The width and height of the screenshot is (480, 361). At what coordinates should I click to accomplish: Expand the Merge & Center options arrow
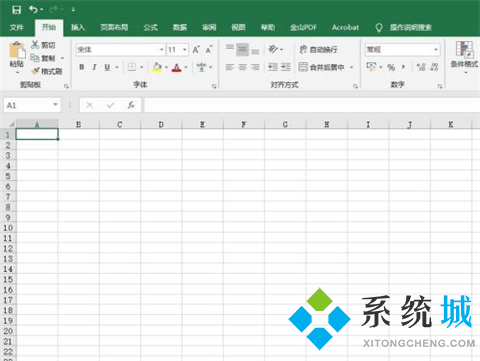[x=351, y=67]
